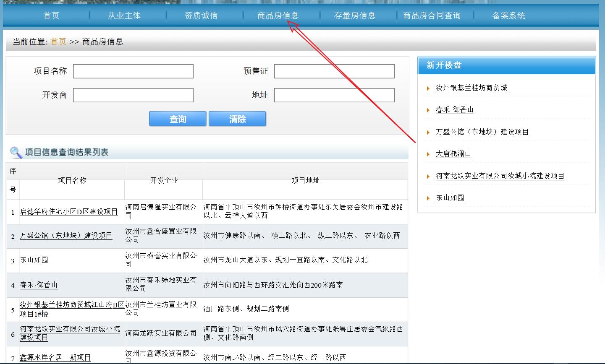Open the 首页 menu item

click(x=50, y=15)
